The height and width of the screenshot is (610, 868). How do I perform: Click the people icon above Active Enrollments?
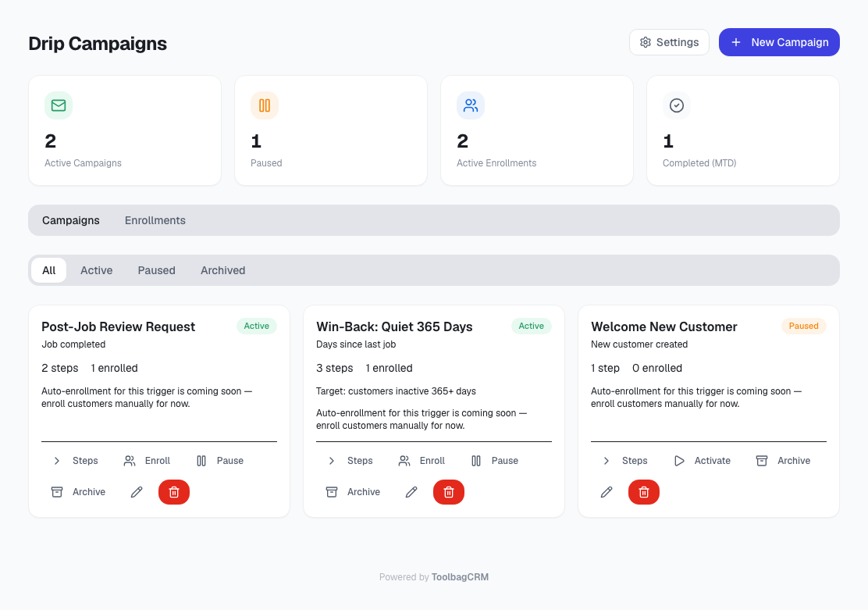coord(471,105)
